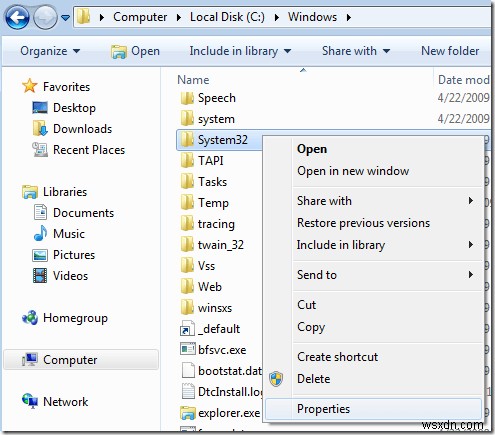The height and width of the screenshot is (435, 495).
Task: Click the Web folder icon
Action: [x=187, y=287]
